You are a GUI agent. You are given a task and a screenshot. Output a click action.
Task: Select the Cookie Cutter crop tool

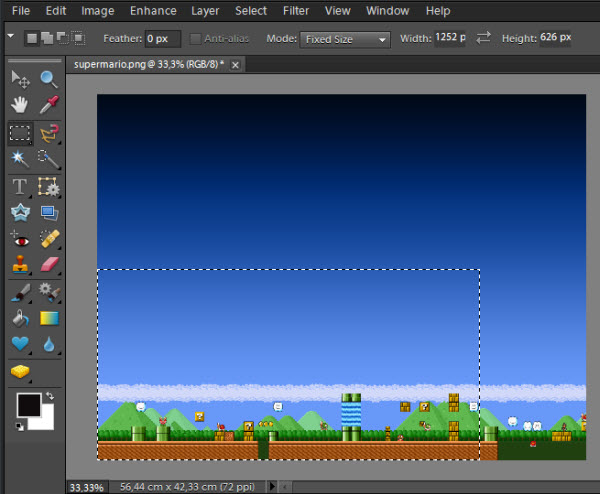[x=49, y=187]
